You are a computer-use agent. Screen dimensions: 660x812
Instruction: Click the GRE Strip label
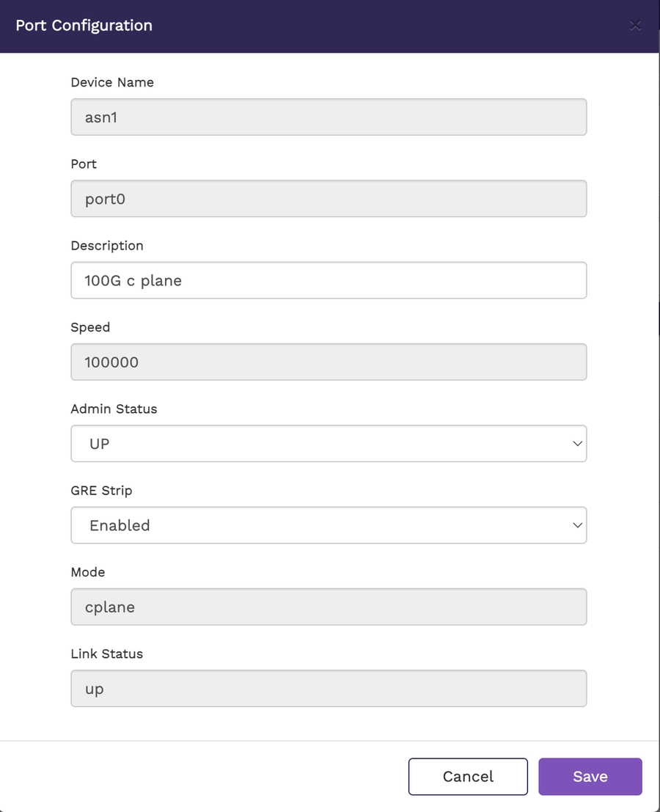pos(101,490)
